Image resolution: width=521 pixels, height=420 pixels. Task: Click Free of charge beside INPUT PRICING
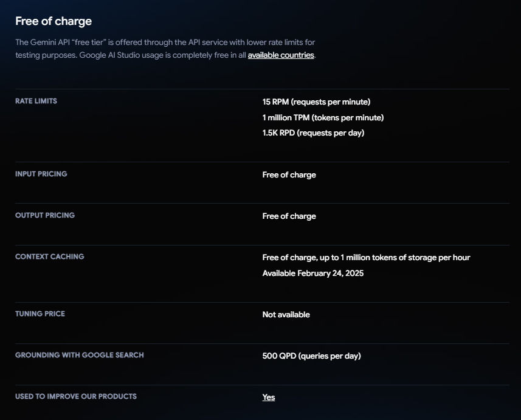click(289, 175)
